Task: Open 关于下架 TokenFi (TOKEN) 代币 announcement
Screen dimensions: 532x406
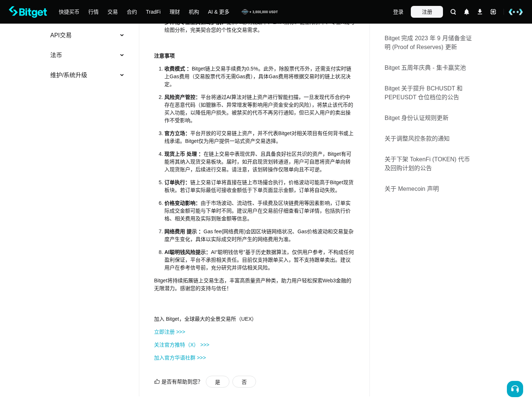Action: [427, 164]
